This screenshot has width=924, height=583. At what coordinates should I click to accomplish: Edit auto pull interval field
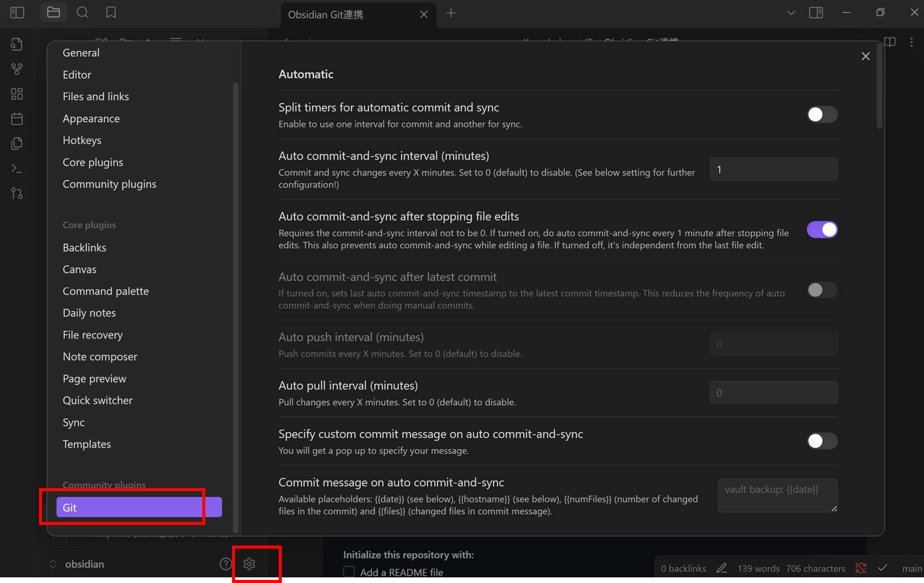point(774,393)
